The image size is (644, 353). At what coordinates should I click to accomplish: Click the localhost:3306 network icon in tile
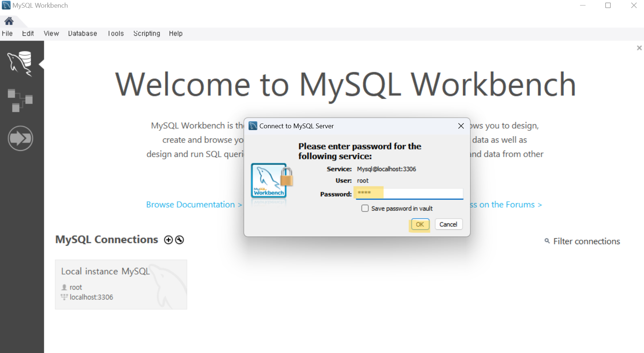click(x=64, y=297)
